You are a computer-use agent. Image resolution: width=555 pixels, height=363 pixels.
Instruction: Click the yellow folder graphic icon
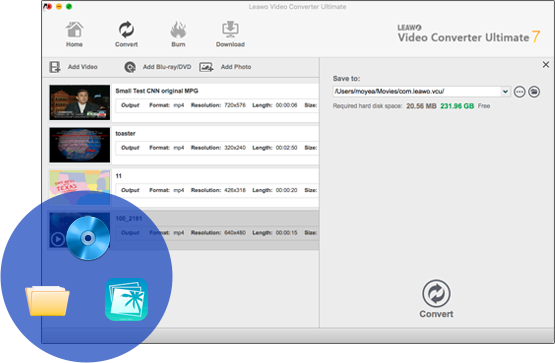[47, 300]
